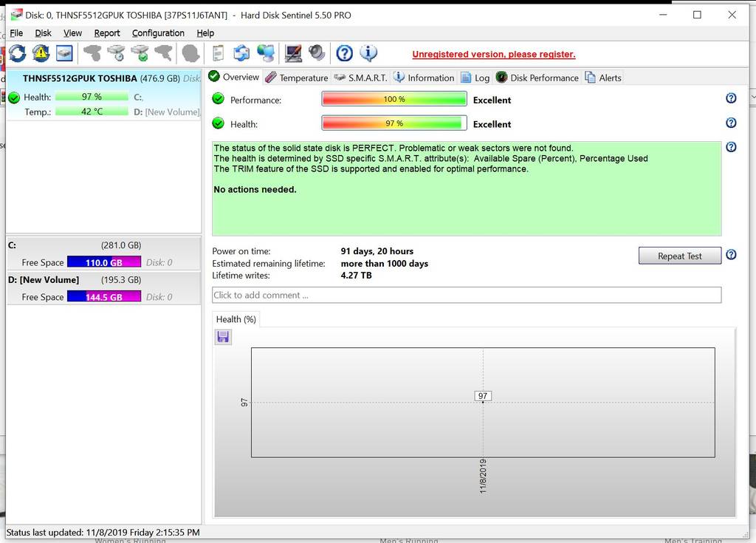The height and width of the screenshot is (543, 756).
Task: Click the help icon beside Repeat Test
Action: point(731,255)
